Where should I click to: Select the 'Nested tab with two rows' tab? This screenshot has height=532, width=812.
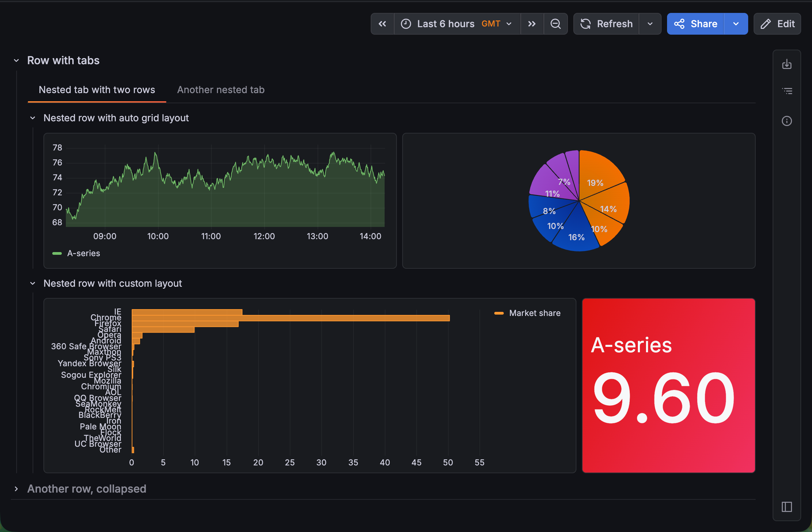[96, 90]
